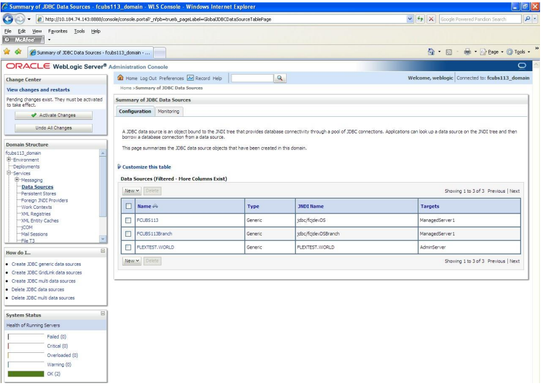Click the console Home house icon

coord(120,78)
